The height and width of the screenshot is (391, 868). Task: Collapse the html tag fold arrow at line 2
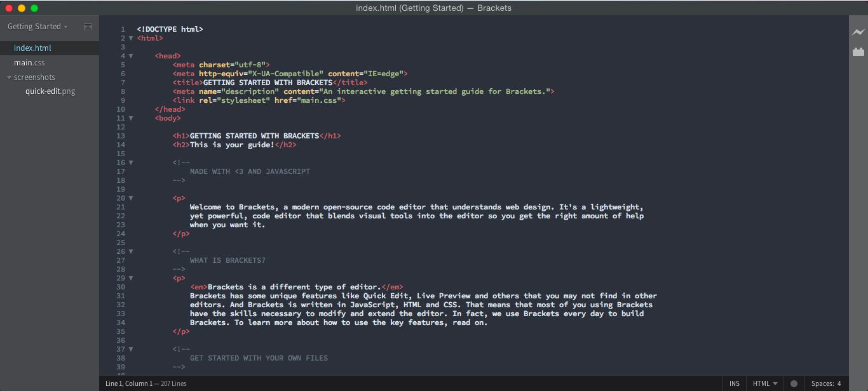click(x=131, y=38)
